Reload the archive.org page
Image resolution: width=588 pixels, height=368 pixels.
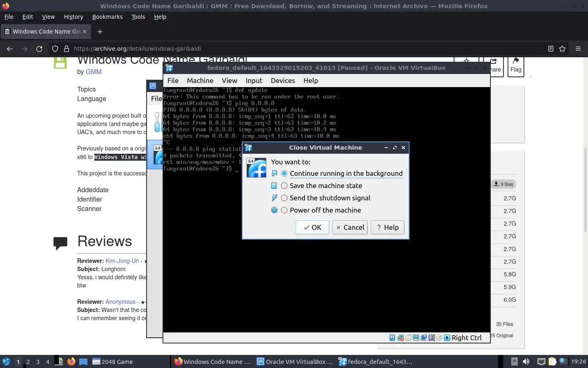coord(39,49)
